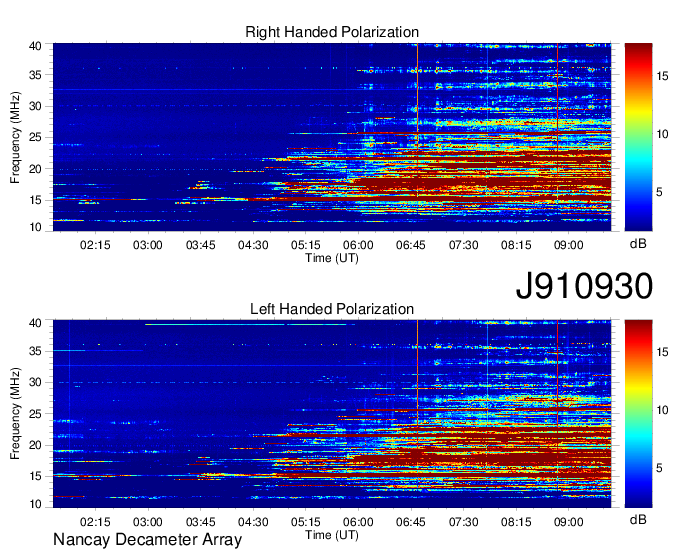Click the orange vertical line above 06:45 in Left Handed plot
This screenshot has width=680, height=552.
(417, 397)
